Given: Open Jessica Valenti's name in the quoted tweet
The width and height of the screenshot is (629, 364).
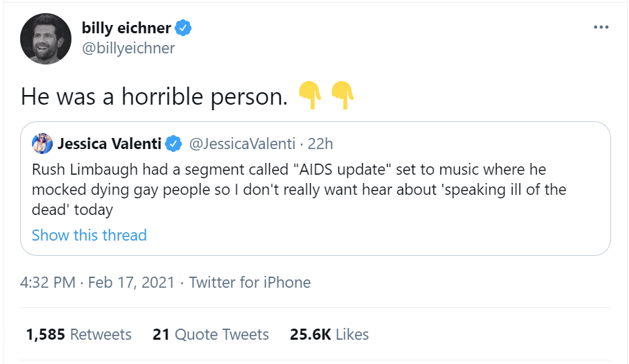Looking at the screenshot, I should [110, 144].
